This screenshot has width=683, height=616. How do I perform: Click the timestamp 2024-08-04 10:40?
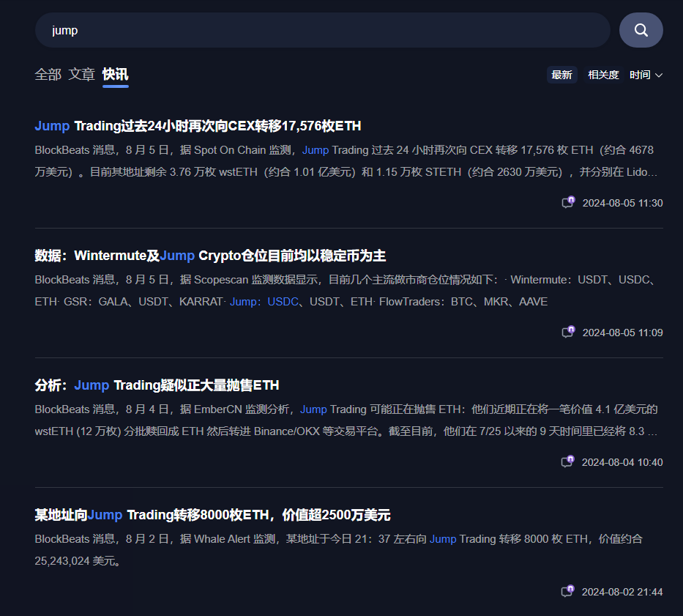click(x=622, y=462)
